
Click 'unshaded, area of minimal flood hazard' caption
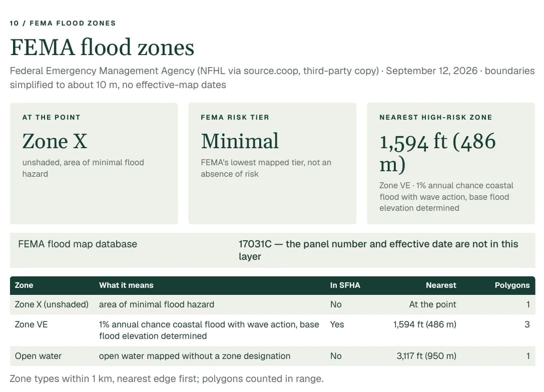coord(83,168)
